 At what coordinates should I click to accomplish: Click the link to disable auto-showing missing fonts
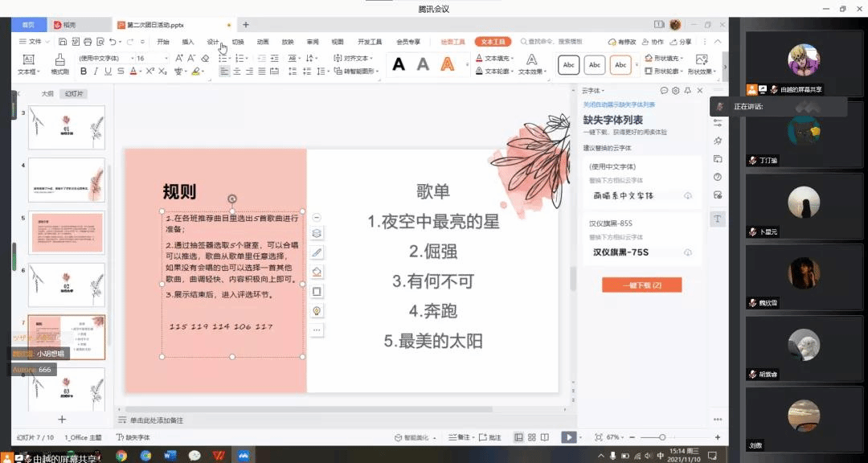coord(619,105)
